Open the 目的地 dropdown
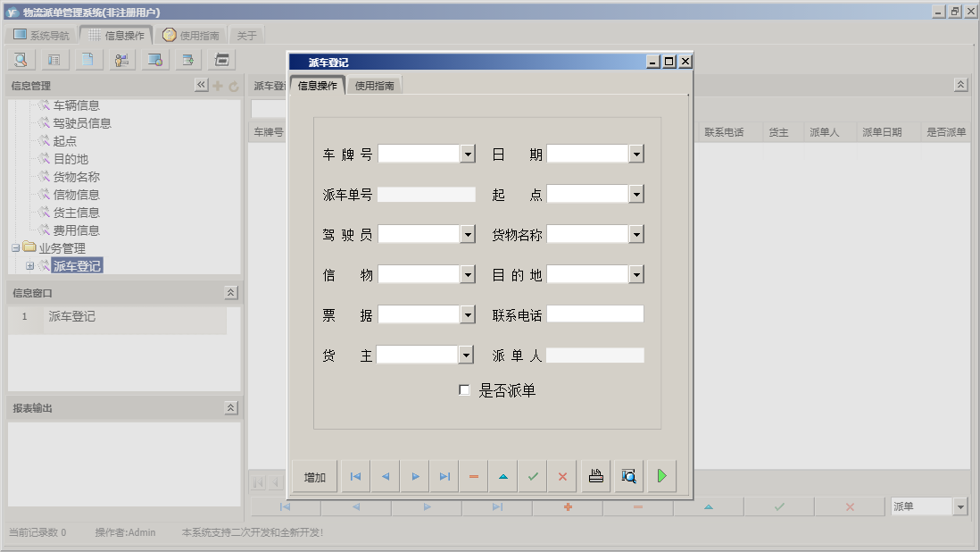 636,273
